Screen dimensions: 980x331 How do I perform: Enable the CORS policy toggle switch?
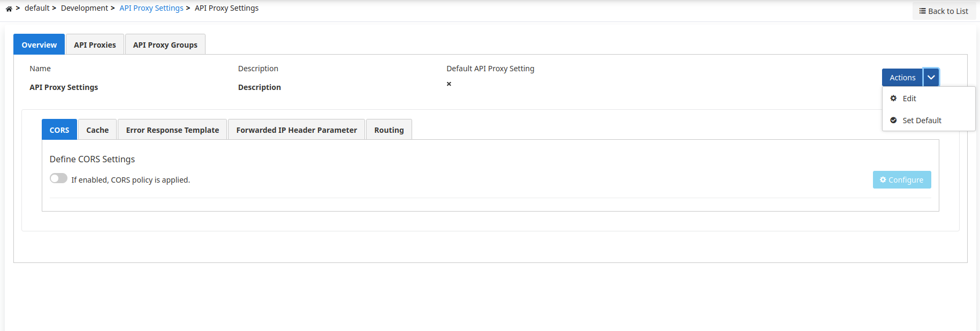point(58,178)
